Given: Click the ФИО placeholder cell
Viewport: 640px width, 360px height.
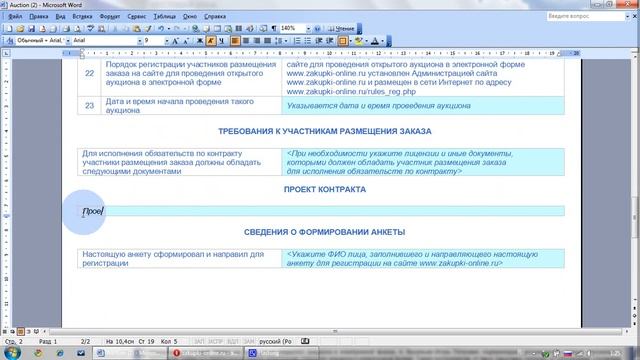Looking at the screenshot, I should tap(423, 259).
